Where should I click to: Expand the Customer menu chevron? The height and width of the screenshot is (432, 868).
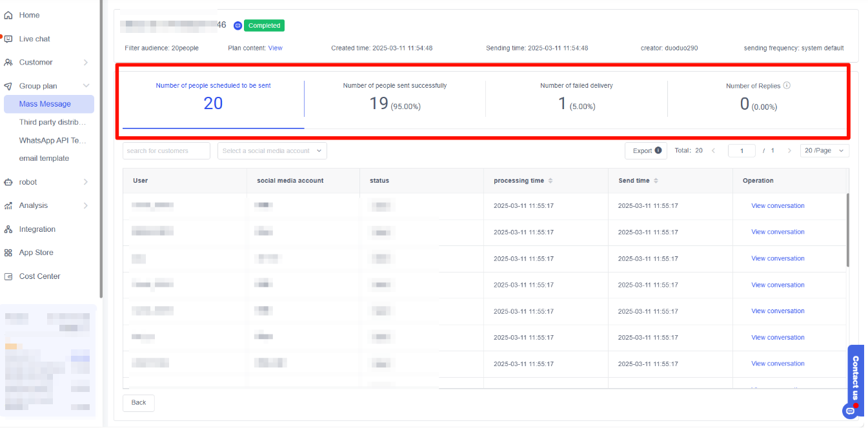86,63
